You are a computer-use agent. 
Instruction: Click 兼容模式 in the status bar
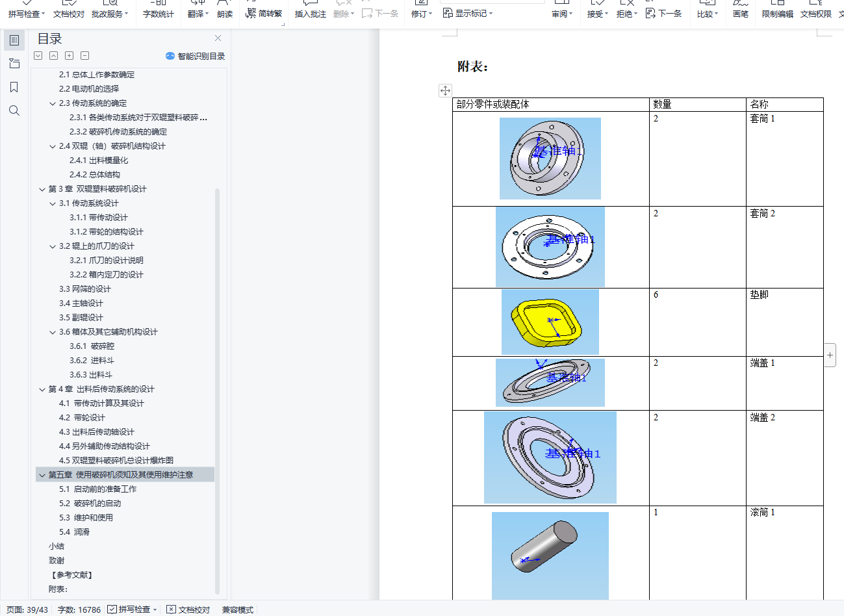coord(238,610)
